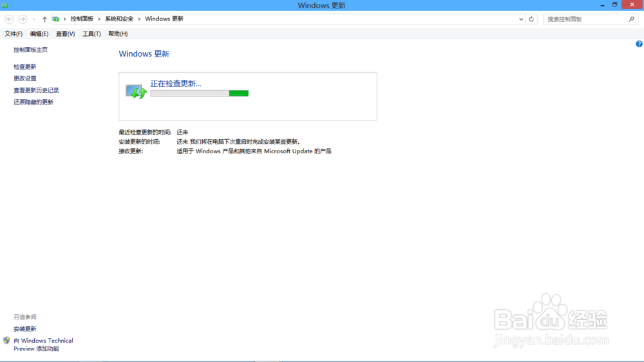Viewport: 644px width, 362px height.
Task: Click the search magnifier icon
Action: click(x=631, y=19)
